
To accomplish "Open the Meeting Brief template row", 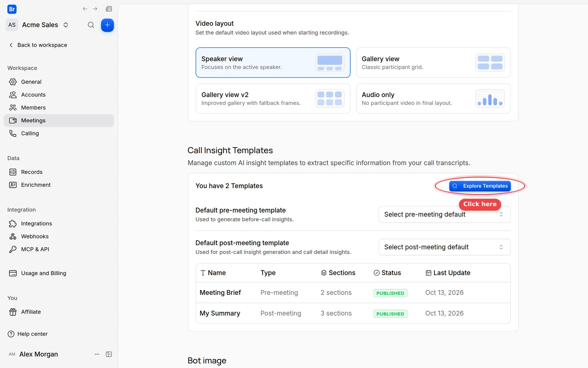I will (x=353, y=293).
